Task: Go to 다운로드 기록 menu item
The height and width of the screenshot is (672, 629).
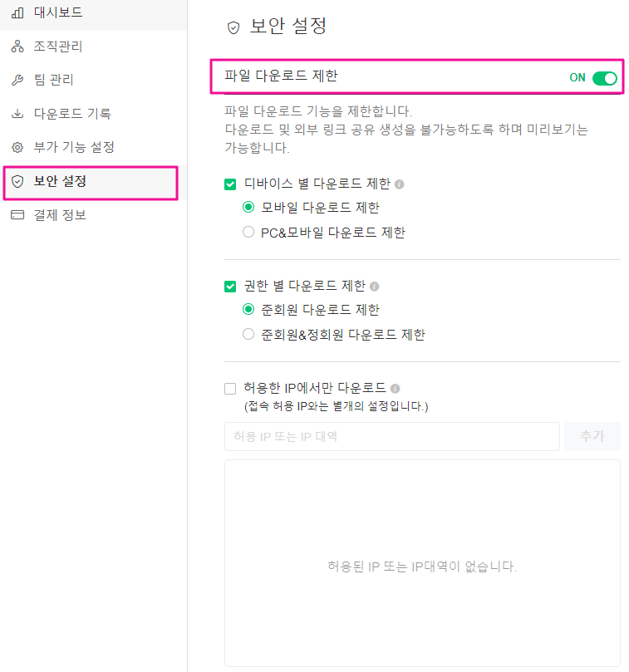Action: (72, 114)
